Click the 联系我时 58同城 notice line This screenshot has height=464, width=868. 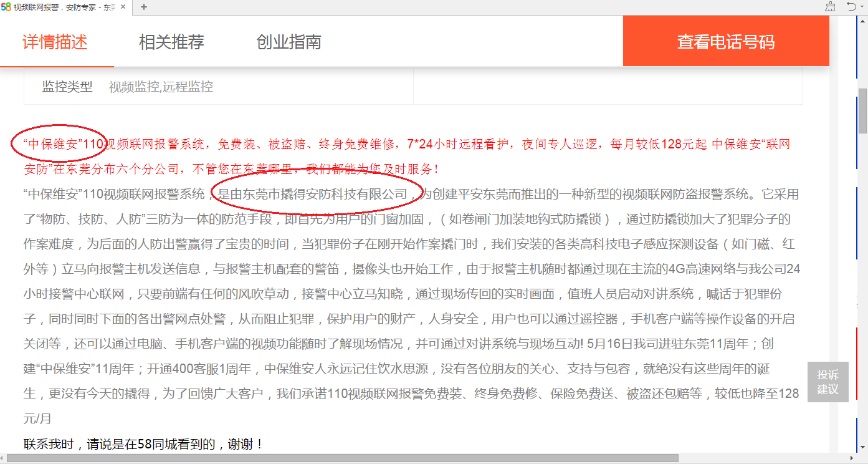143,444
